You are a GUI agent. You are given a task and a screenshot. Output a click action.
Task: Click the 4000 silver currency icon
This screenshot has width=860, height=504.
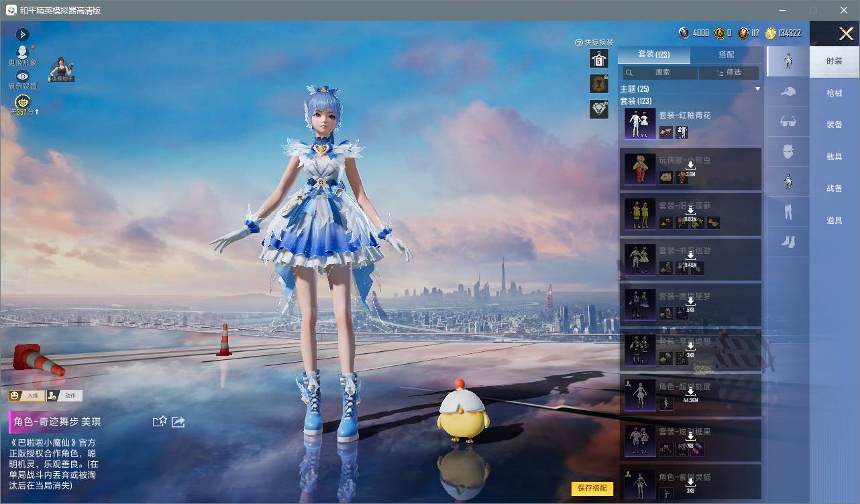pyautogui.click(x=684, y=33)
